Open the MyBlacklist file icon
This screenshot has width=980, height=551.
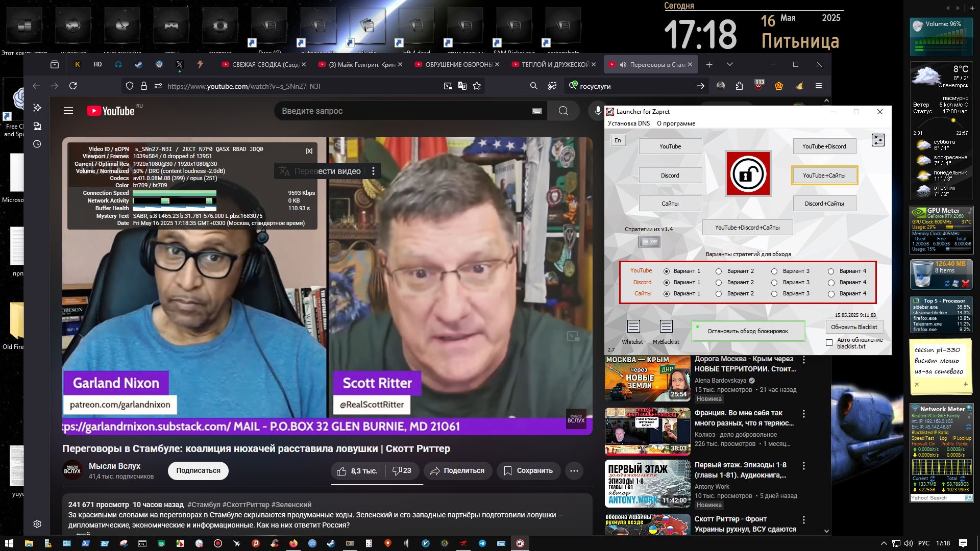666,327
